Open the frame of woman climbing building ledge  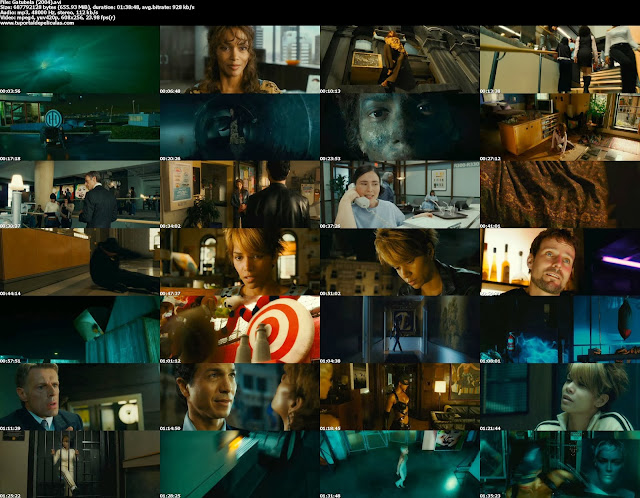[x=400, y=60]
